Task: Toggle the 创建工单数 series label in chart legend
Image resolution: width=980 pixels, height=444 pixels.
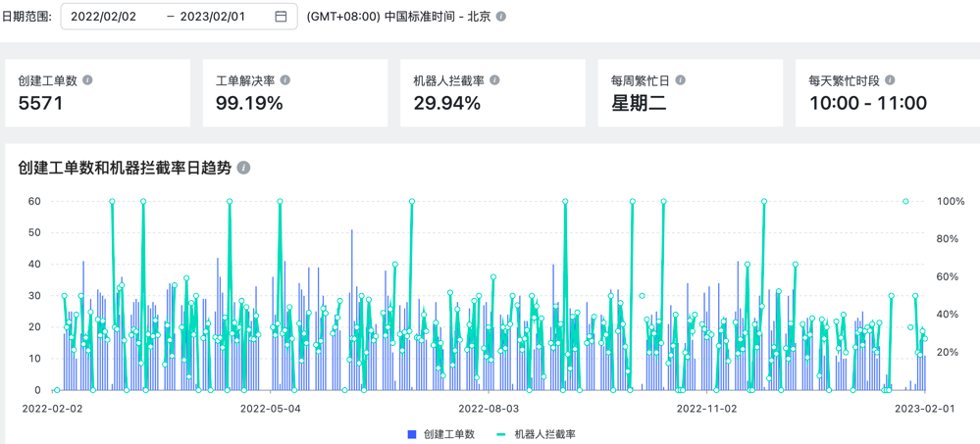Action: pos(449,434)
